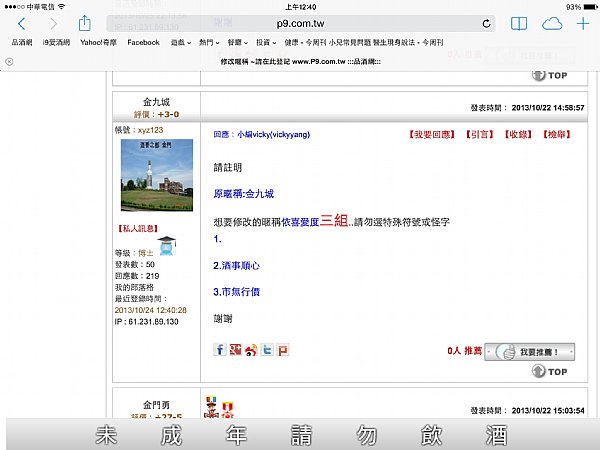Reload the page with refresh icon

(x=486, y=24)
